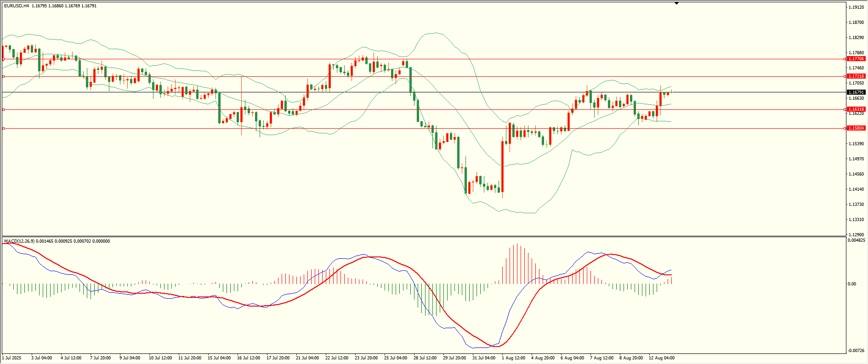This screenshot has width=868, height=364.
Task: Click time axis label 6 Aug 04:00
Action: [x=573, y=358]
